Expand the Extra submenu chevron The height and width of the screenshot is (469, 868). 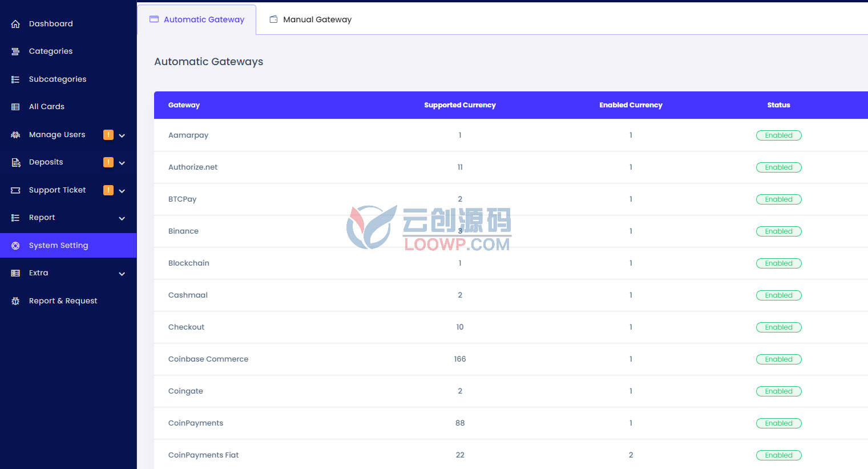pos(122,274)
